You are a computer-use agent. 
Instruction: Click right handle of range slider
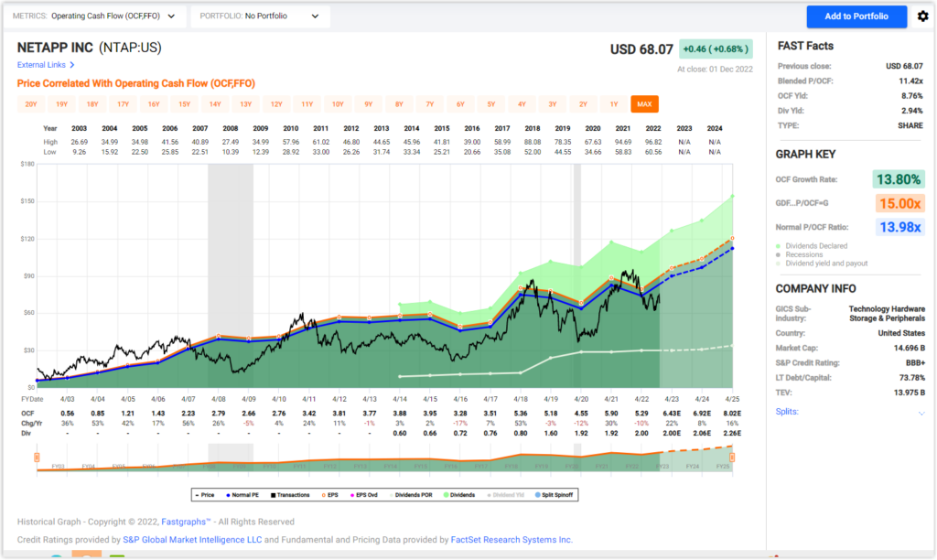click(732, 458)
